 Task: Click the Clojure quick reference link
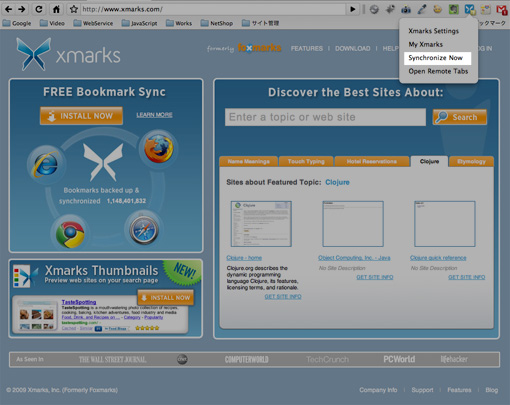click(438, 258)
